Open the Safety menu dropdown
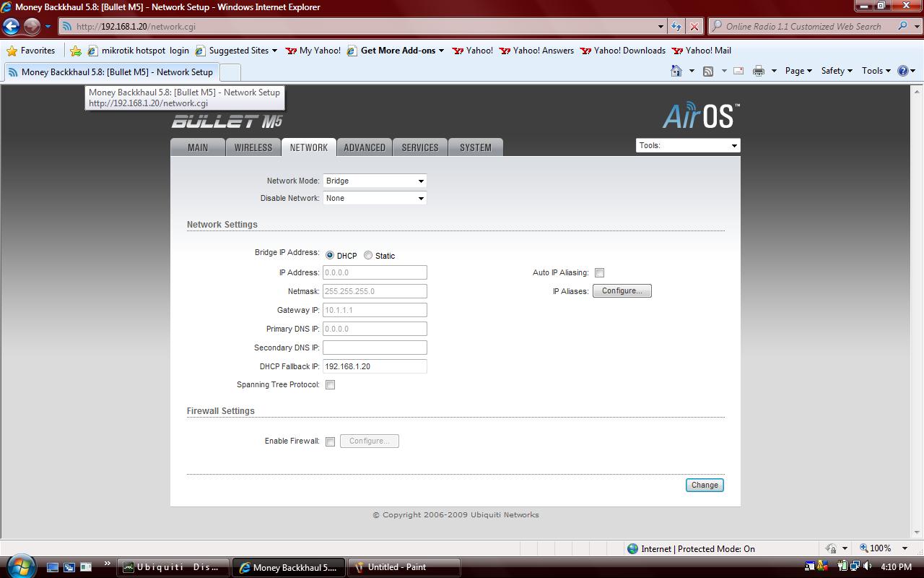Screen dimensions: 924x578 coord(837,71)
